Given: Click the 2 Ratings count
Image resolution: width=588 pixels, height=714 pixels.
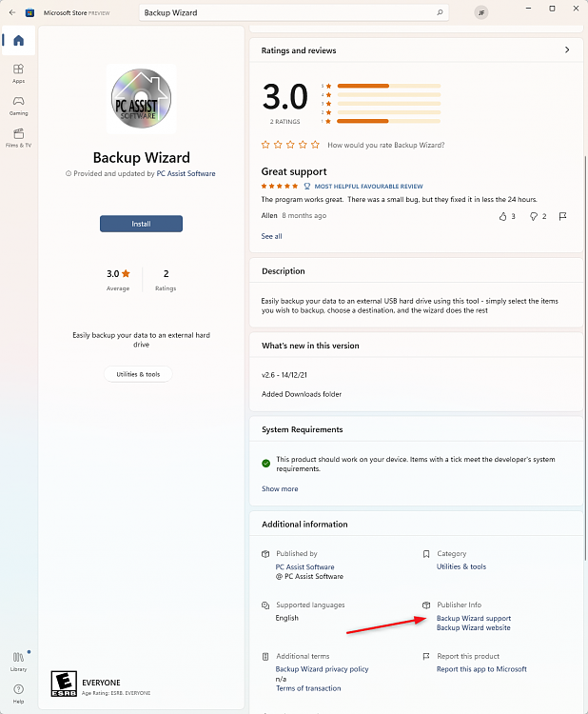Looking at the screenshot, I should (x=166, y=280).
